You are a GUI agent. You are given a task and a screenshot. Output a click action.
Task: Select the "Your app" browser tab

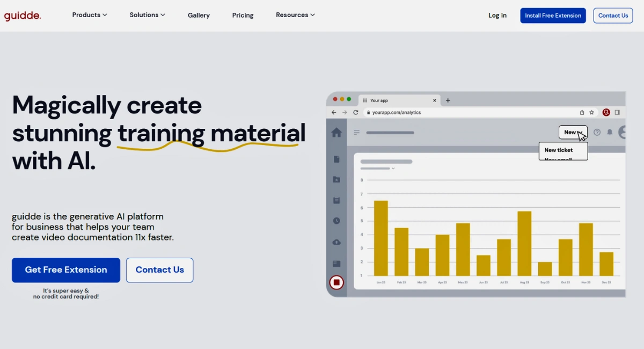click(x=399, y=100)
